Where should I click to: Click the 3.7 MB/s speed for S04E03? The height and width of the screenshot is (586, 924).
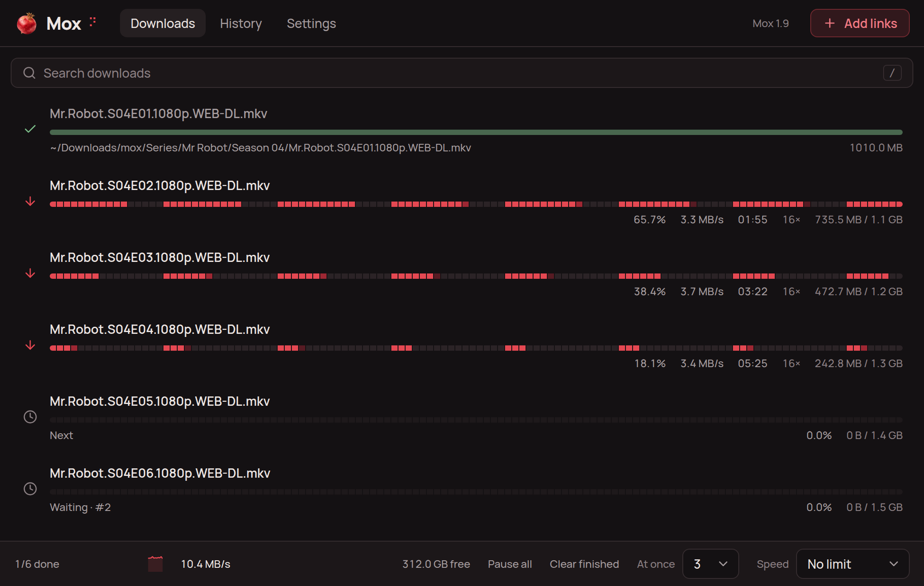(702, 292)
